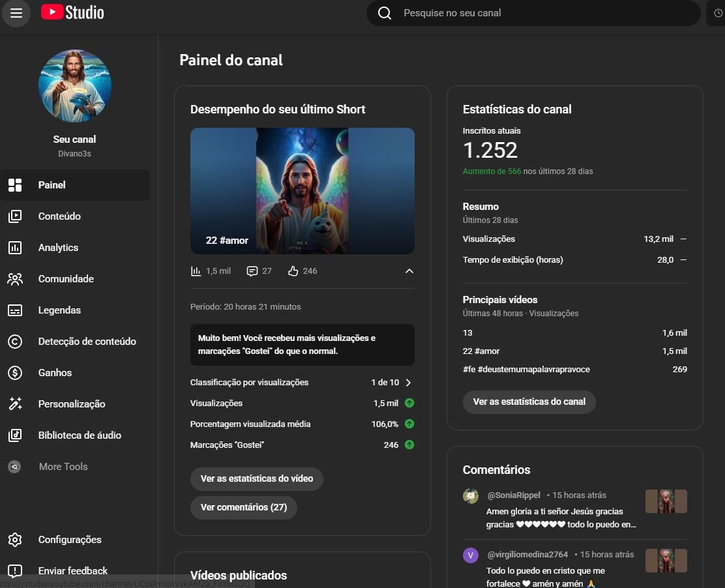Open Detecção de conteúdo copyright page
The width and height of the screenshot is (725, 588).
tap(87, 342)
